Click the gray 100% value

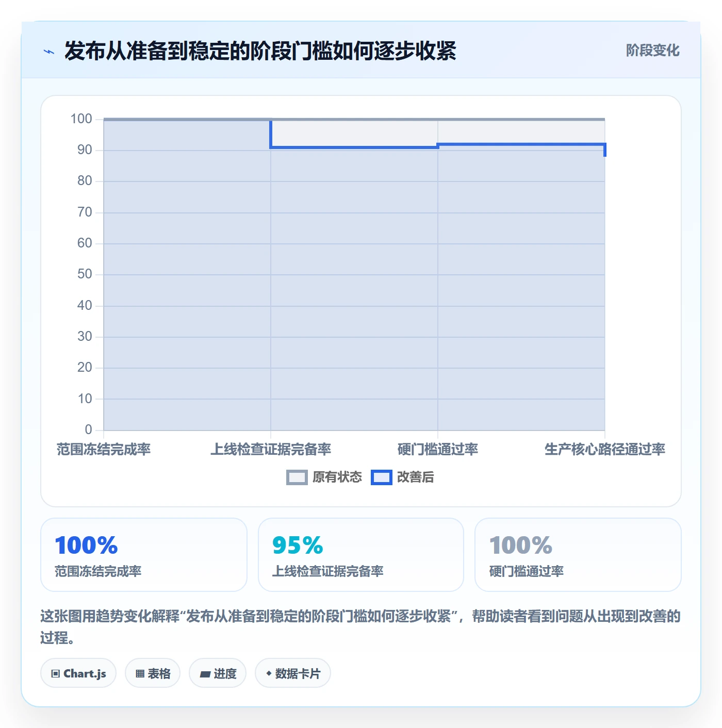pos(521,545)
